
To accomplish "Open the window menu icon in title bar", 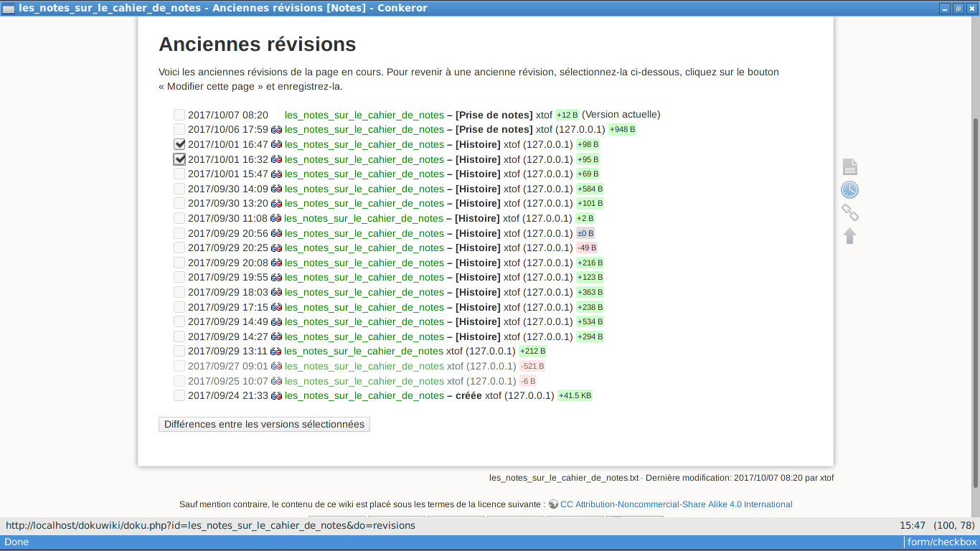I will [9, 8].
